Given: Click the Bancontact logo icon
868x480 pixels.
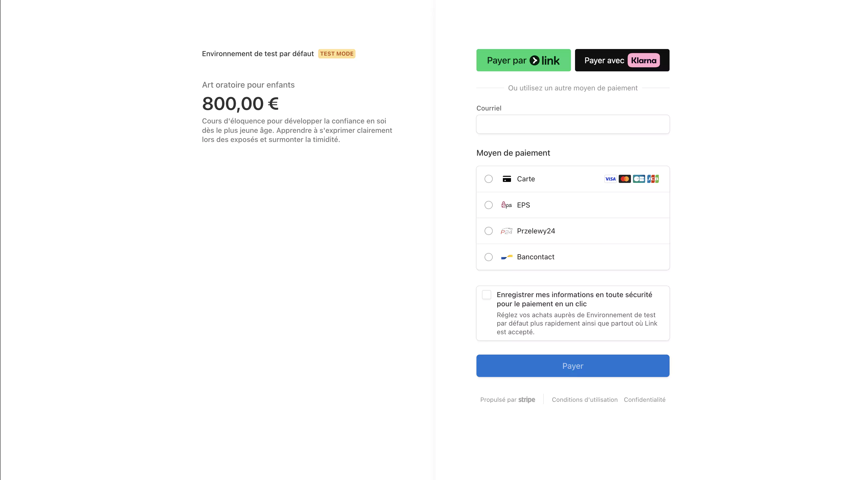Looking at the screenshot, I should (506, 257).
